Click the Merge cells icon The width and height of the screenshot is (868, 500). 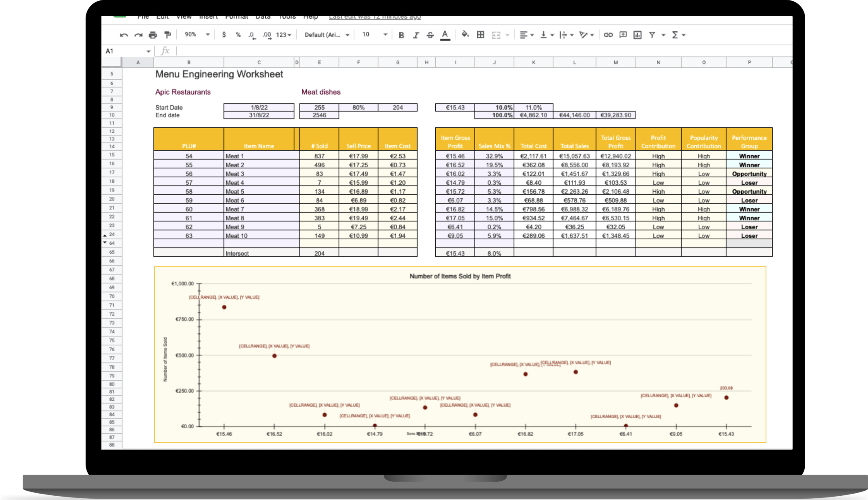pyautogui.click(x=496, y=35)
